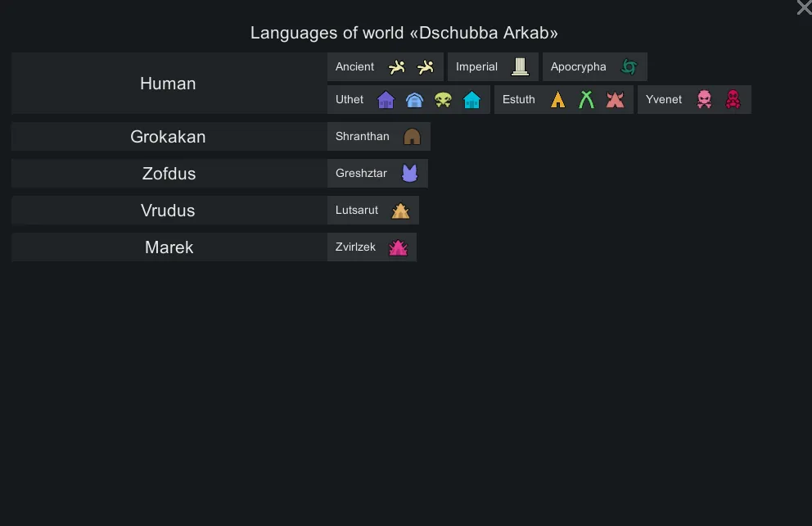The image size is (812, 526).
Task: Click the Zofdus language group row
Action: pos(168,174)
